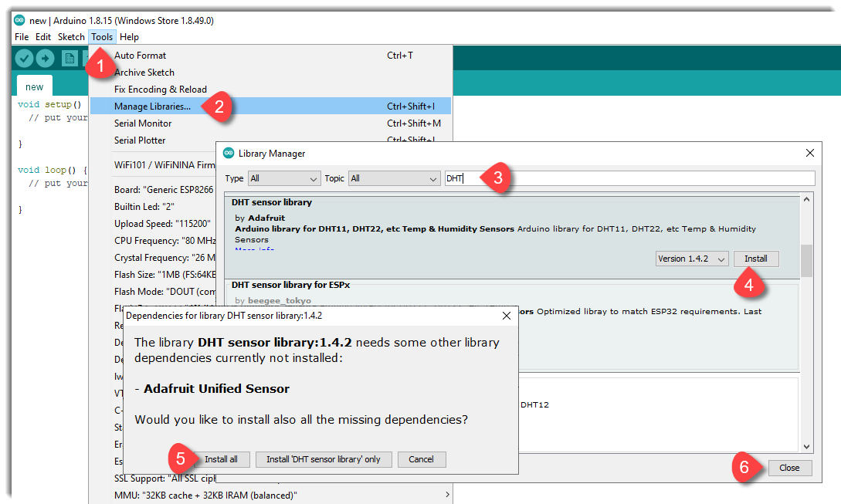Click the 'by beegee_tokyo' author text
This screenshot has height=504, width=841.
click(273, 301)
